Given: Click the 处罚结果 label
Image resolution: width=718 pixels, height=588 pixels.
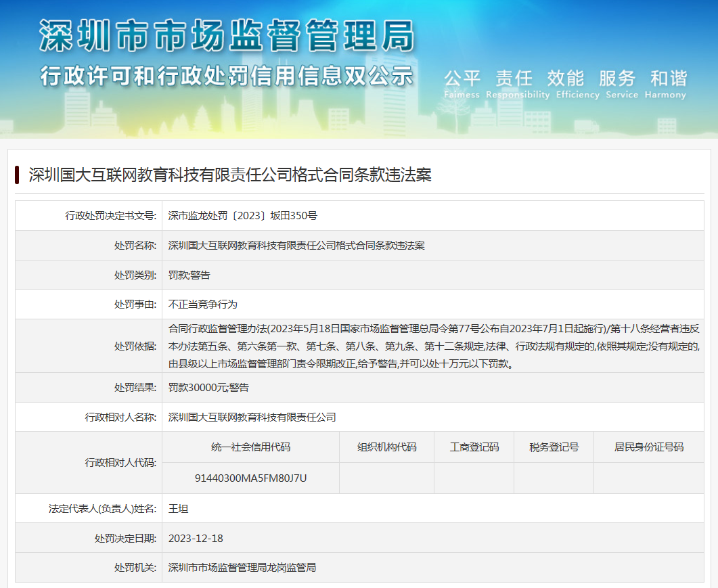Looking at the screenshot, I should coord(135,388).
